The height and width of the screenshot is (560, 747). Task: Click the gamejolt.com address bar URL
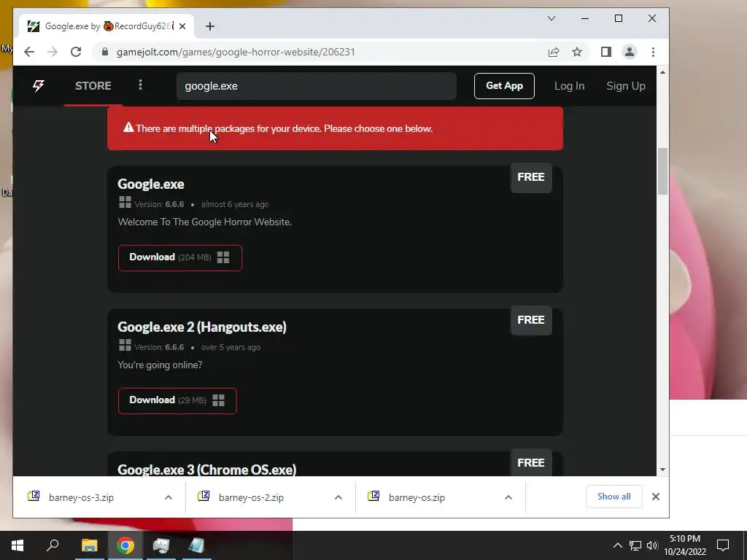click(236, 52)
